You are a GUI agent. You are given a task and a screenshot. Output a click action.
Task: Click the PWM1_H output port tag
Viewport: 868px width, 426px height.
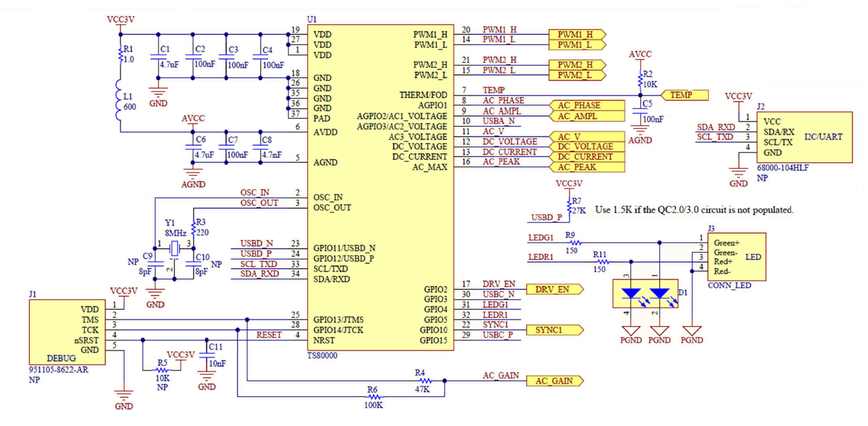click(x=577, y=34)
